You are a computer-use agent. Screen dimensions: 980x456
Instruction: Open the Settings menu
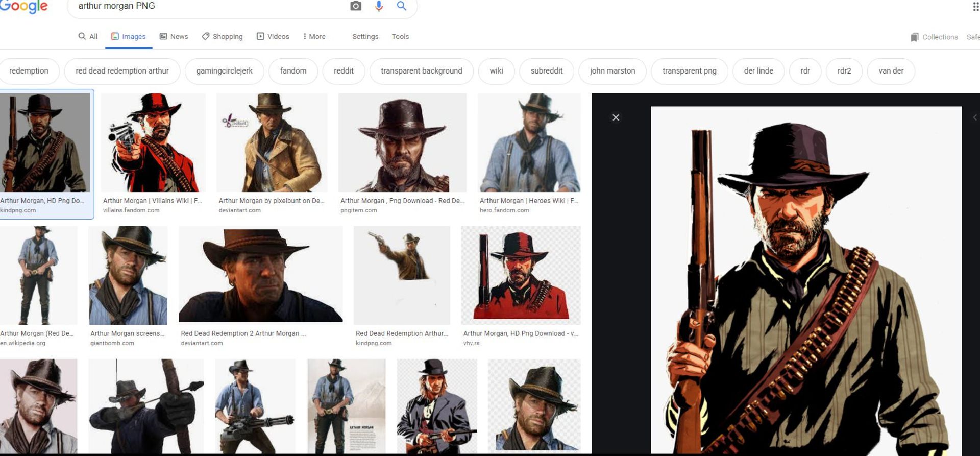(365, 36)
